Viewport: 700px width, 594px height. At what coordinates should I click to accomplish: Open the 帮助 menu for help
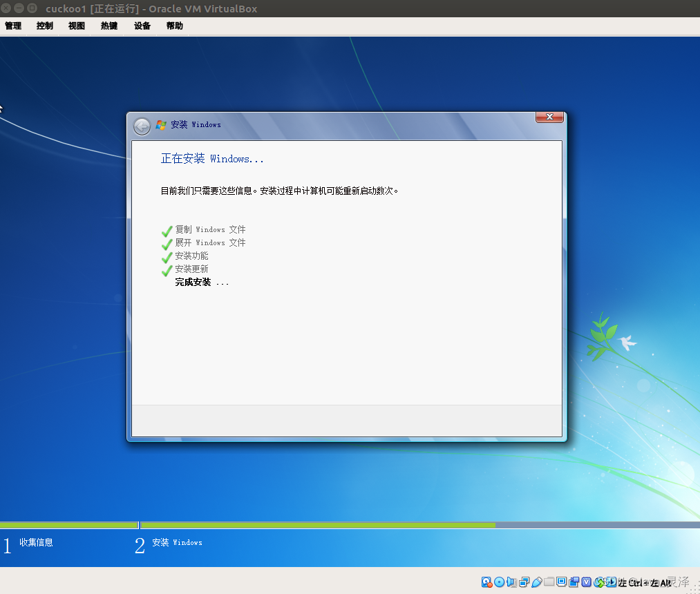pyautogui.click(x=173, y=26)
